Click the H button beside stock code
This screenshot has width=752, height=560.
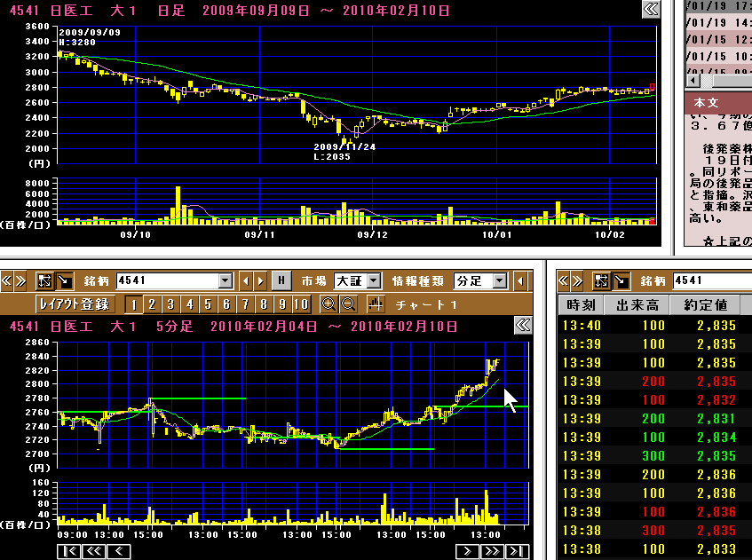280,281
